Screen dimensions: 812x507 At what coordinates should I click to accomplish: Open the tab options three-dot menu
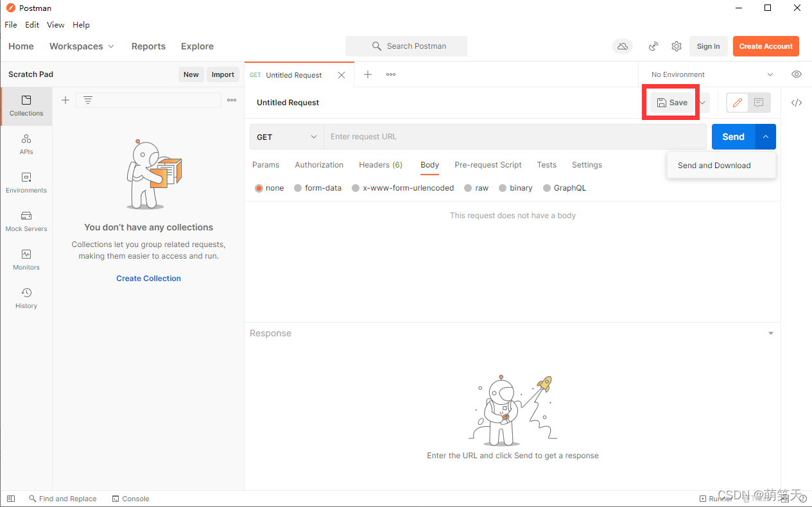(x=391, y=74)
